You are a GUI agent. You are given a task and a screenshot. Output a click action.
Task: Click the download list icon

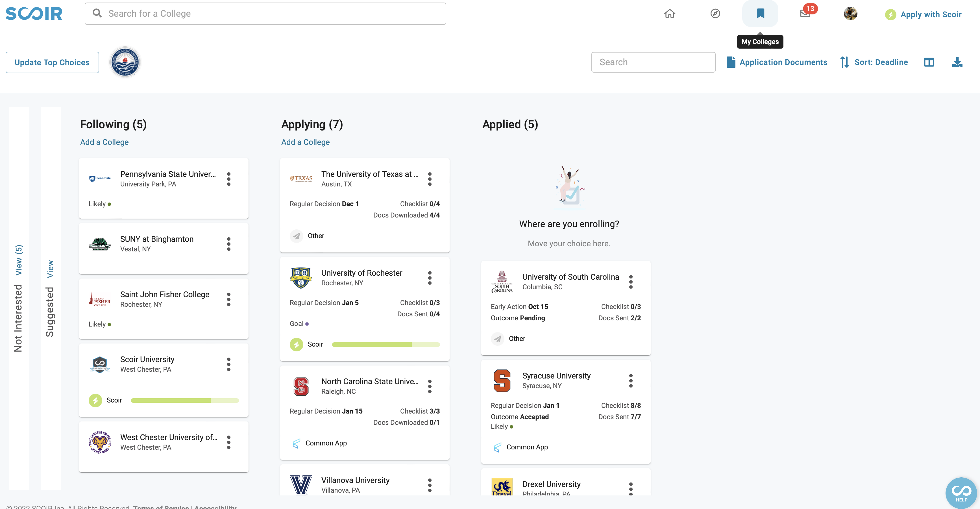[x=957, y=62]
